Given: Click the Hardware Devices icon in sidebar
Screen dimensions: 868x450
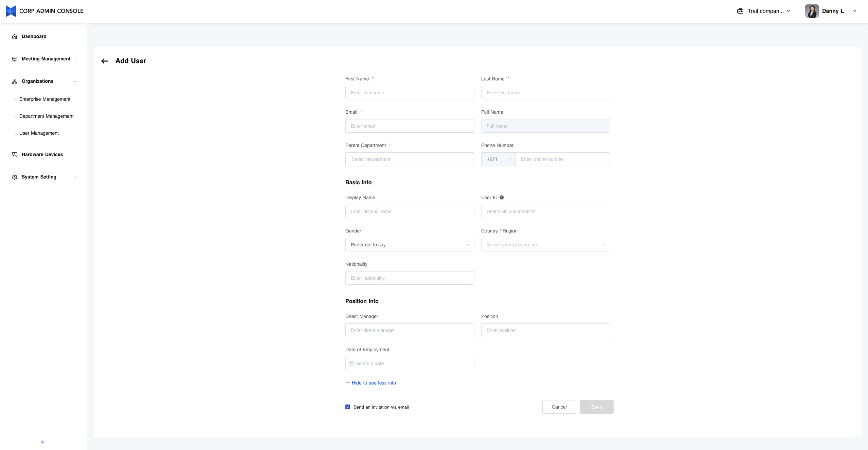Looking at the screenshot, I should coord(15,154).
